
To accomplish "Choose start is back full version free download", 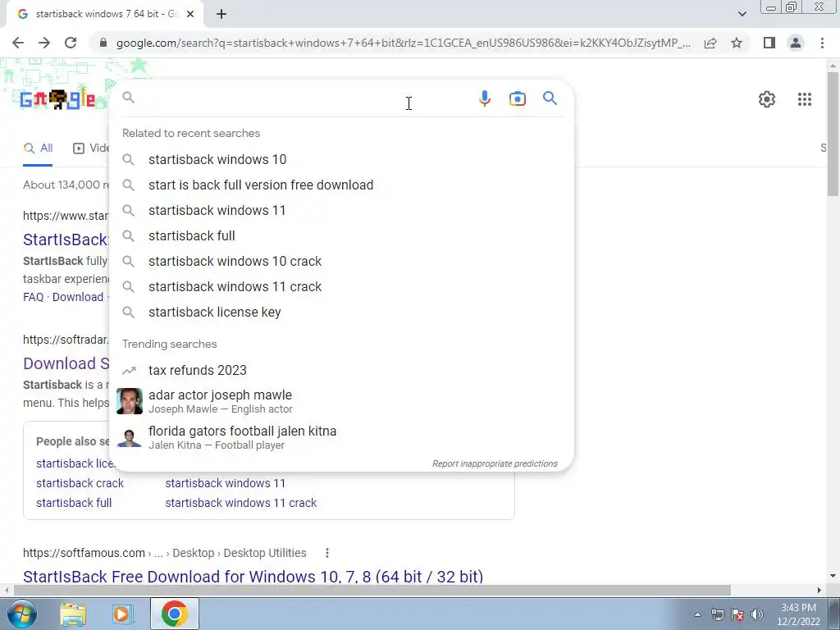I will (341, 185).
